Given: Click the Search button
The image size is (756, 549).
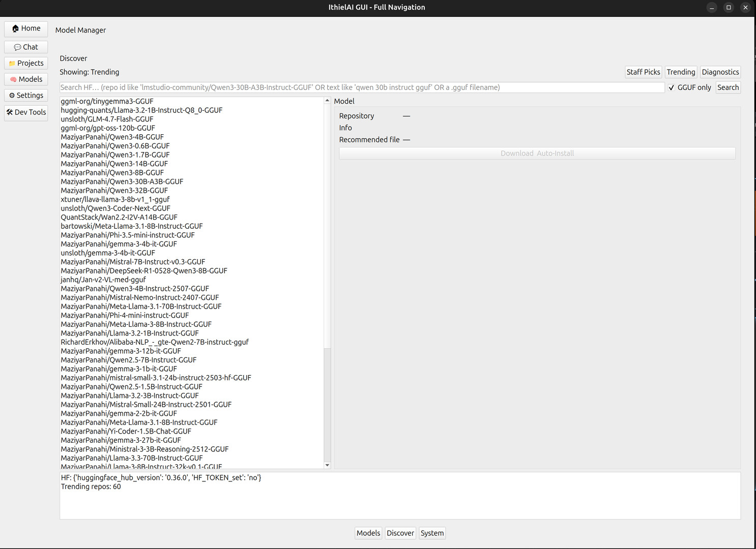Looking at the screenshot, I should [x=728, y=87].
